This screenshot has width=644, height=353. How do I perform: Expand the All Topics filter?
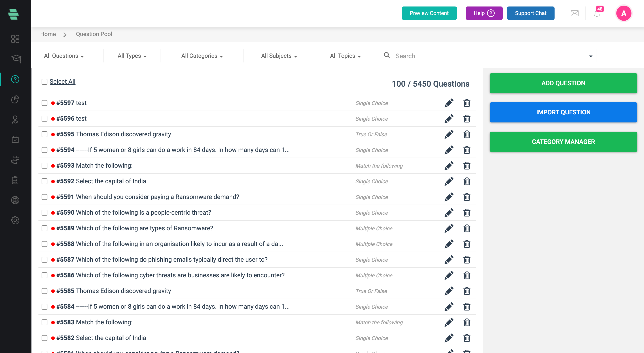click(x=345, y=56)
